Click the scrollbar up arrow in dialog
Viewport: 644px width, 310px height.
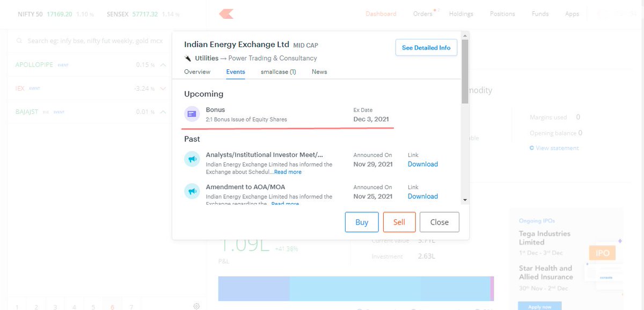pos(465,35)
